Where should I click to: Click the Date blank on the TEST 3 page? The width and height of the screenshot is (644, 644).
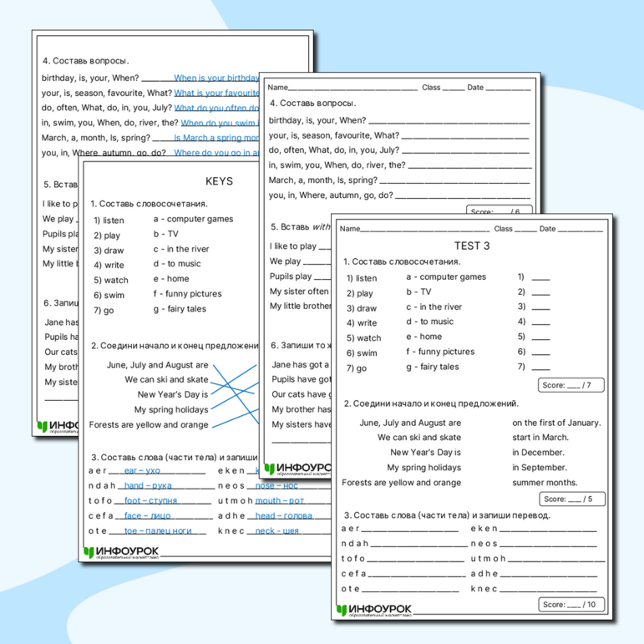581,229
